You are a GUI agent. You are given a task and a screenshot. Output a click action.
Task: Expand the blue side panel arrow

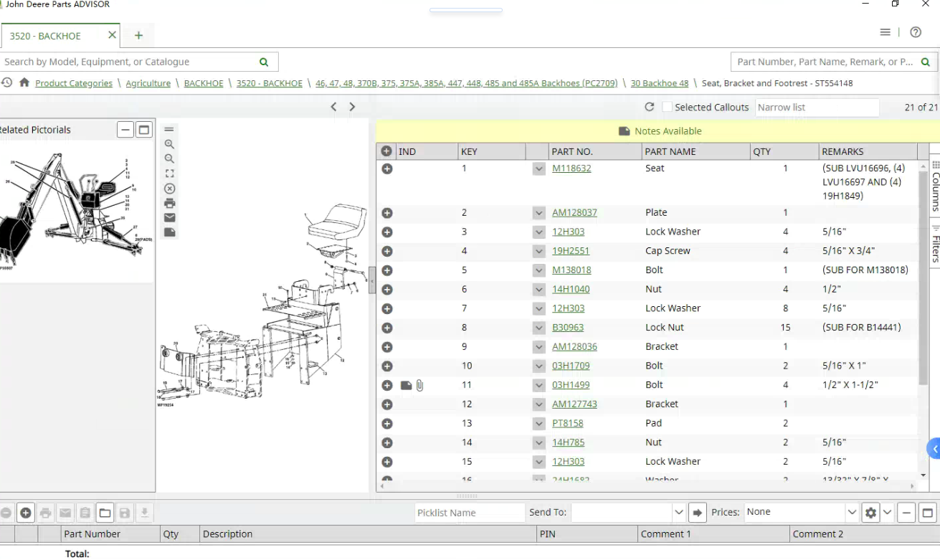point(934,450)
